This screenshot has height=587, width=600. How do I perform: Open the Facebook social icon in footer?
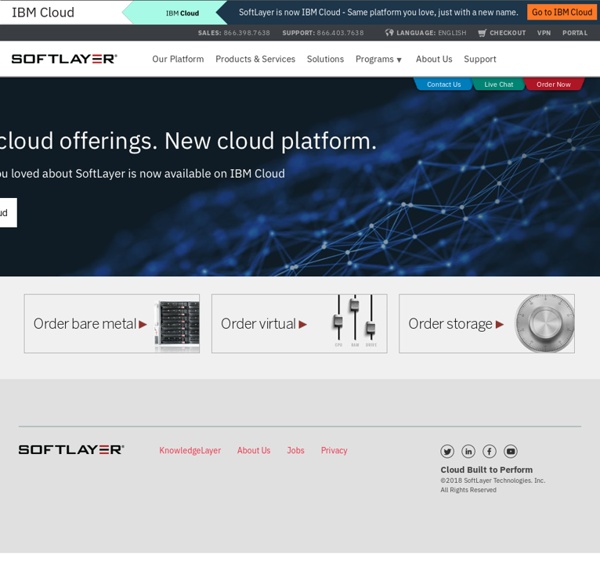click(x=489, y=452)
